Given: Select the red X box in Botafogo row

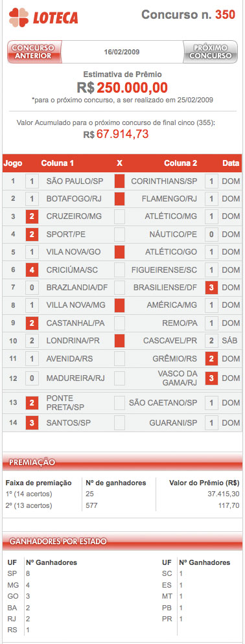Looking at the screenshot, I should coord(119,199).
